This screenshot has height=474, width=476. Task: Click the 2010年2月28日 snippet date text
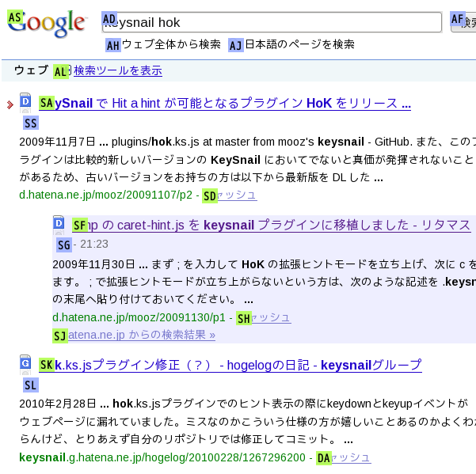58,404
